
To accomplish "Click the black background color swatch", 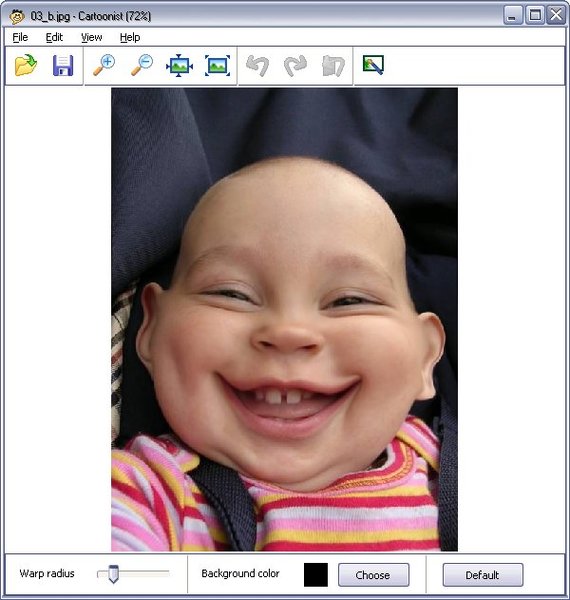I will 316,574.
